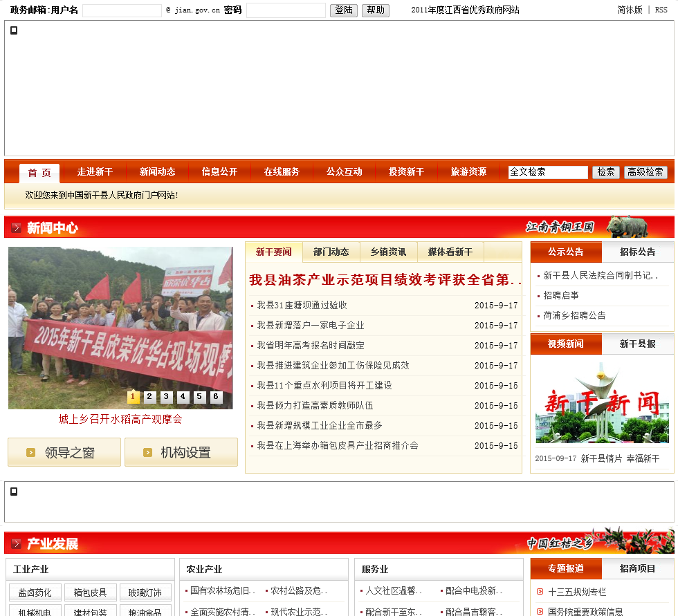Image resolution: width=678 pixels, height=616 pixels.
Task: Show slide 1 of the news photo
Action: pyautogui.click(x=133, y=397)
